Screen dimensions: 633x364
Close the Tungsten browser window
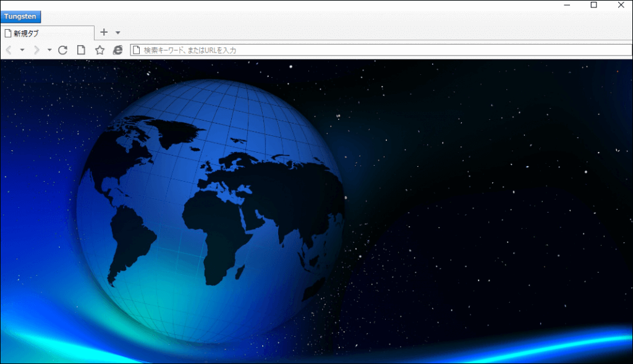click(x=621, y=5)
